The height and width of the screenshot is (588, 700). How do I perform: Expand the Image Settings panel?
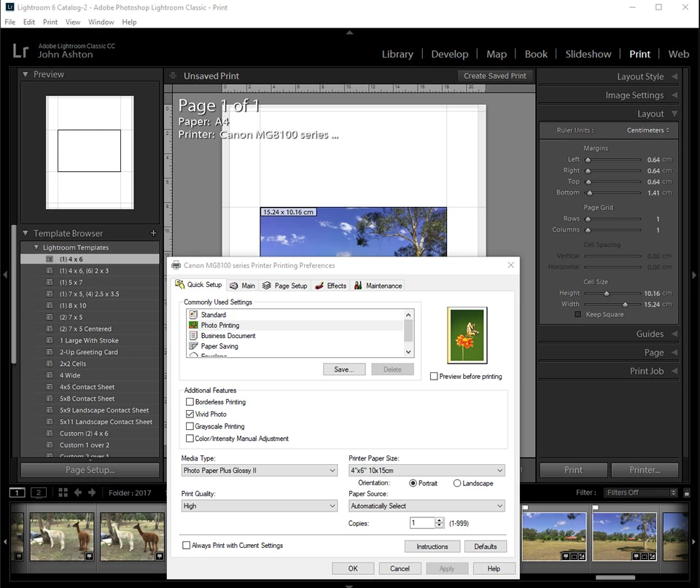pos(674,95)
